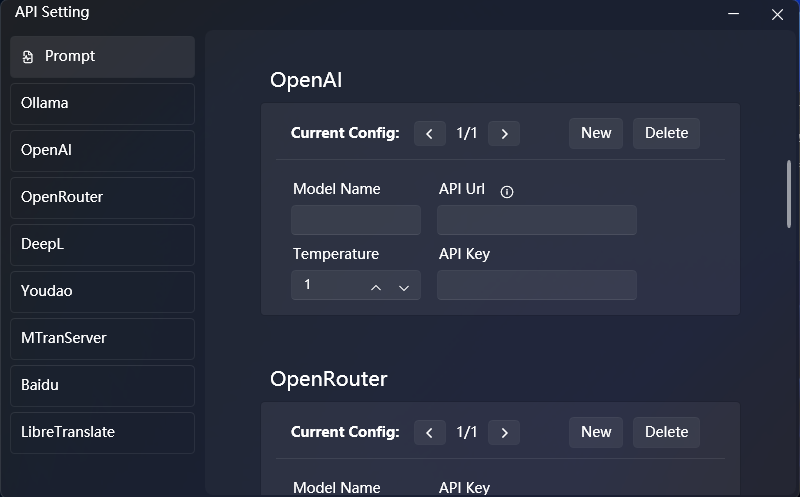Click the OpenRouter 1/1 config counter
Screen dimensions: 800x497
coord(467,432)
